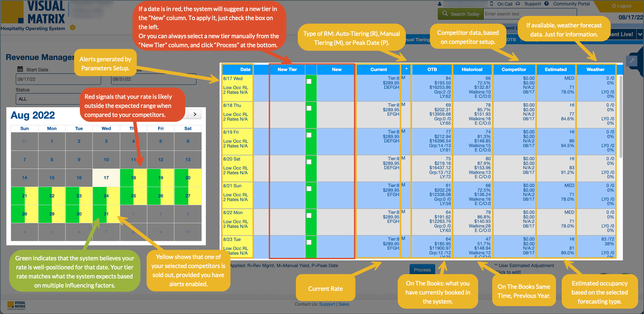Click the Start Date calendar icon
This screenshot has width=644, height=314.
(x=20, y=69)
